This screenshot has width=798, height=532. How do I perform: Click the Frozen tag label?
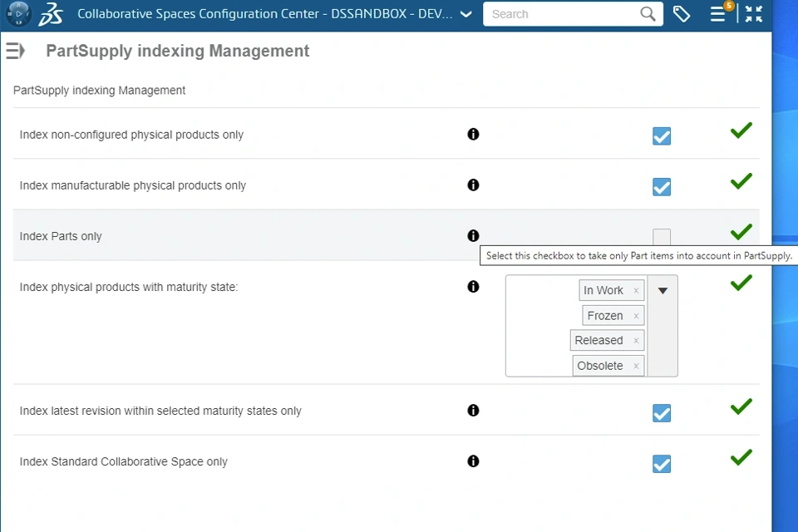click(605, 316)
